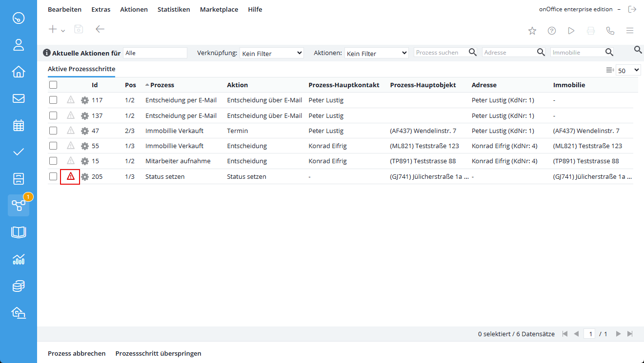Screen dimensions: 644x363
Task: Open the statistics chart sidebar icon
Action: tap(19, 259)
